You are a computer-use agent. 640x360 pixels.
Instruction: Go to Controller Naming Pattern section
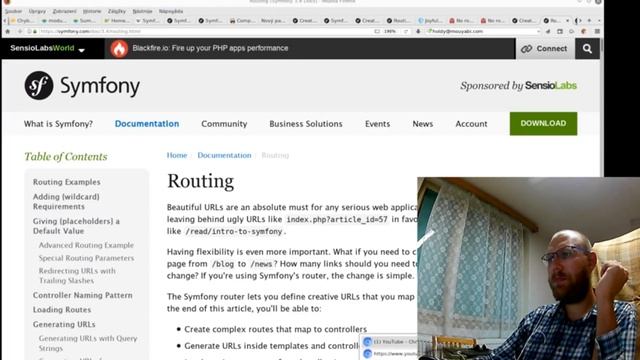(82, 295)
